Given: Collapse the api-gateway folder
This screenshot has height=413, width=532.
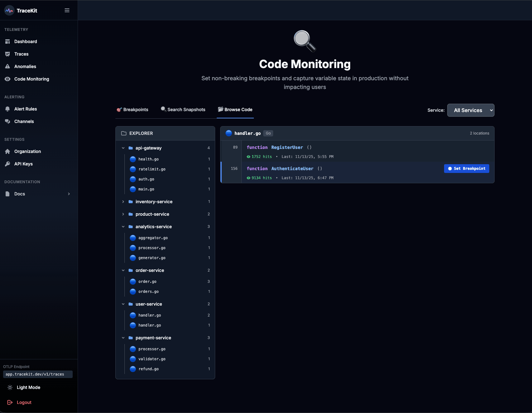Looking at the screenshot, I should pos(123,148).
